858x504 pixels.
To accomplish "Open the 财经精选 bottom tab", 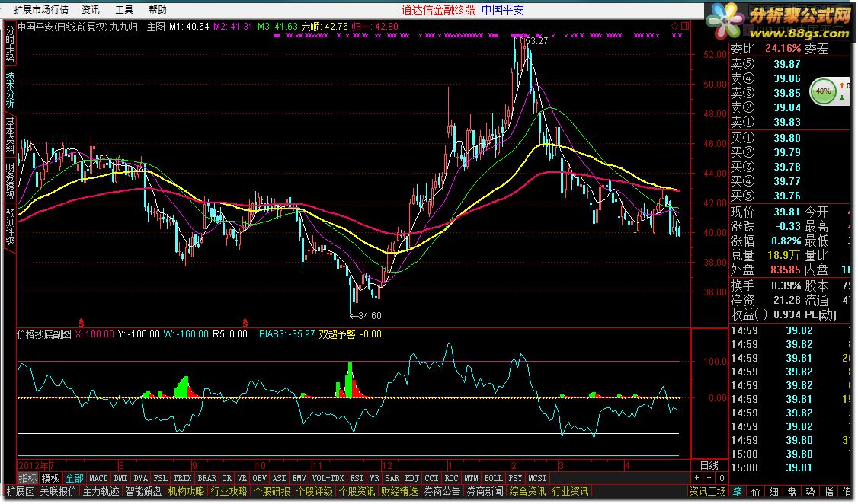I will 399,491.
